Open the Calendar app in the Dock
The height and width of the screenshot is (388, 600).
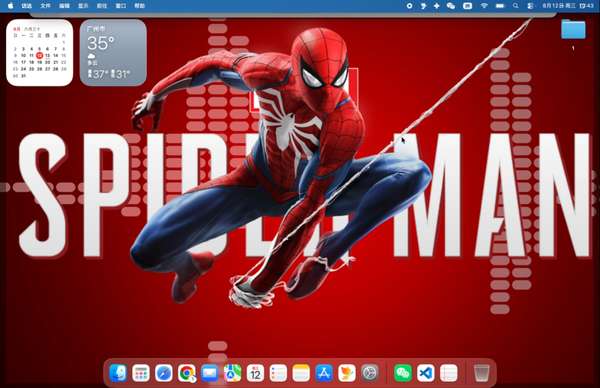tap(255, 373)
